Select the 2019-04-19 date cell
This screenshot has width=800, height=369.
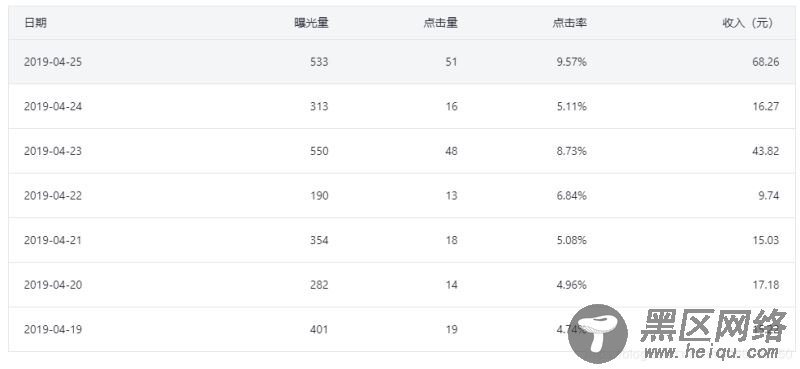tap(53, 329)
